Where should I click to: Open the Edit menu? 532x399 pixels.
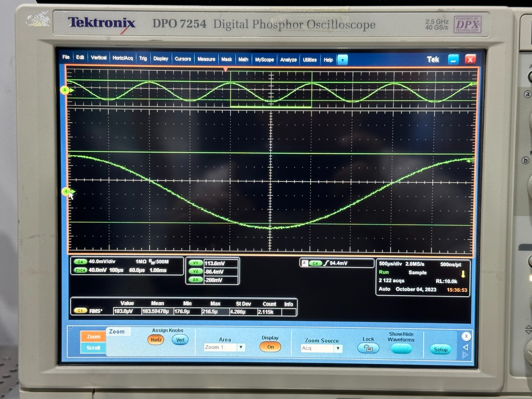point(80,57)
